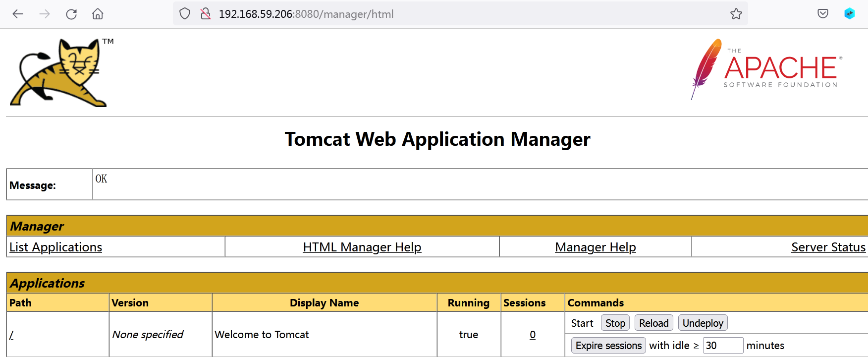This screenshot has height=357, width=868.
Task: Click the Expire sessions button
Action: 608,346
